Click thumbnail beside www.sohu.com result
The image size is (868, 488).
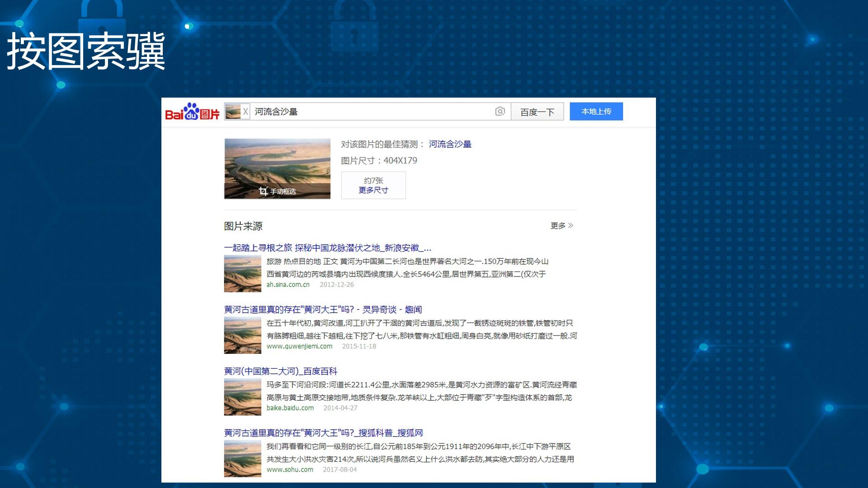pos(243,459)
